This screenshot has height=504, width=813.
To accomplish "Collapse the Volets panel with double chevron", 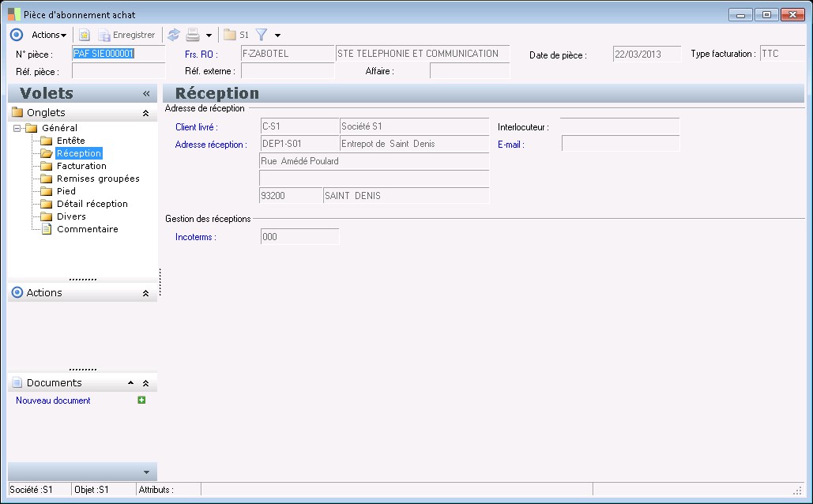I will 146,93.
